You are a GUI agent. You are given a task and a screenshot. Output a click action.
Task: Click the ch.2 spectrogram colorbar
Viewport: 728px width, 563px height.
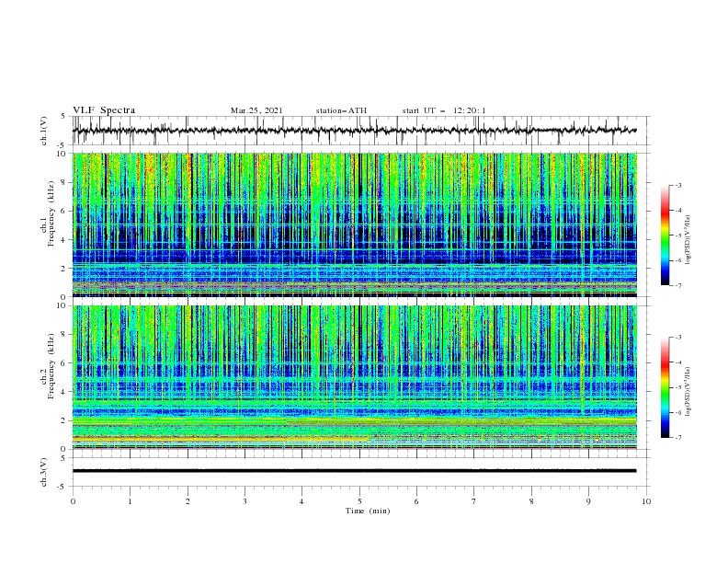click(x=665, y=387)
